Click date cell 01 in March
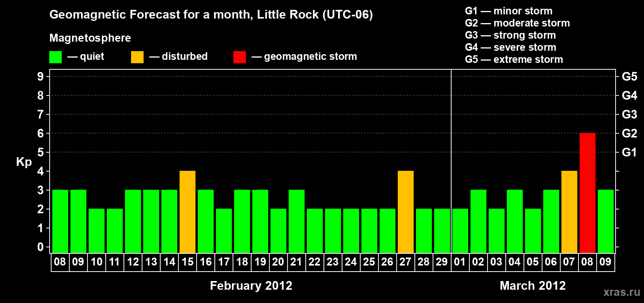Viewport: 644px width, 303px height. [x=460, y=262]
